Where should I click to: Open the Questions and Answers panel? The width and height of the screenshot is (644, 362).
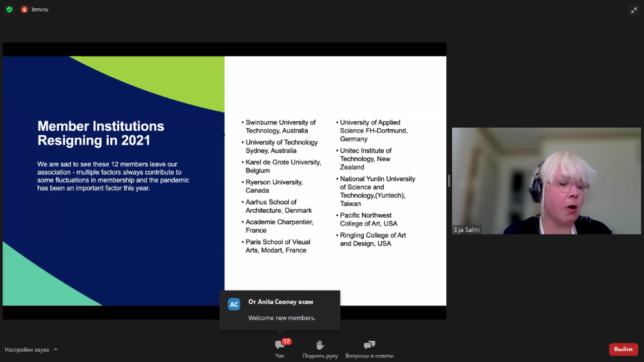[369, 349]
